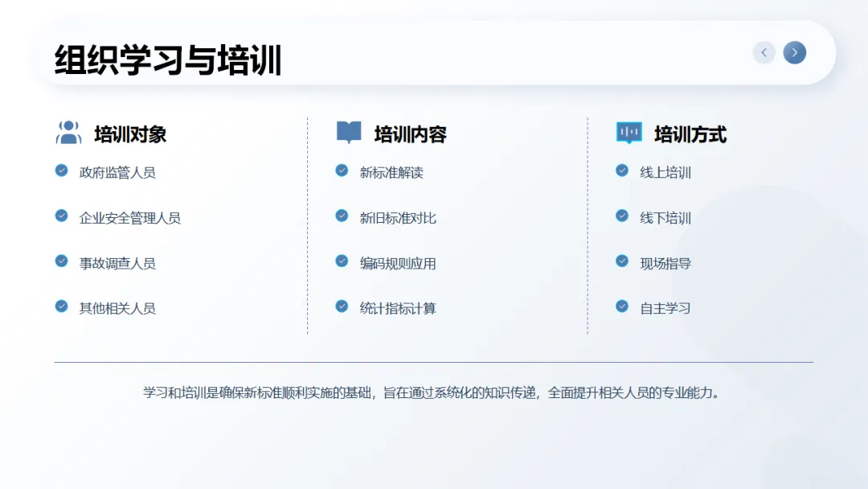Click the text 其他相关人员
The height and width of the screenshot is (489, 868).
(x=117, y=309)
